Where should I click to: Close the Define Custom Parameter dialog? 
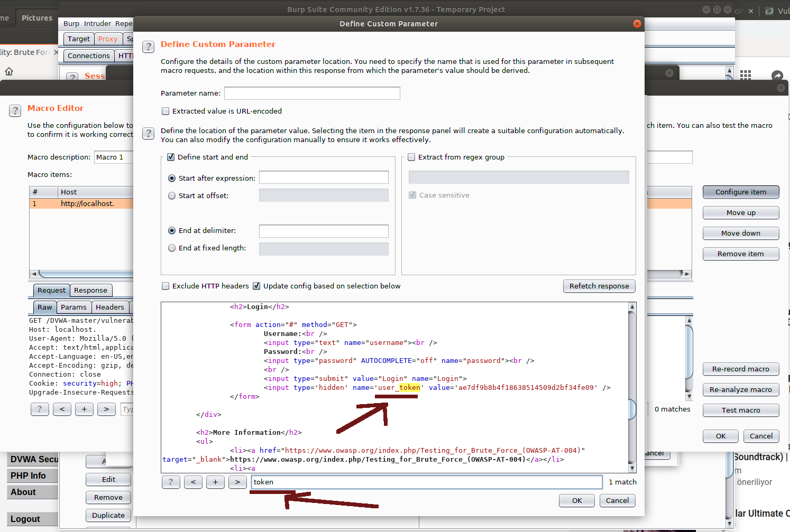[x=637, y=24]
